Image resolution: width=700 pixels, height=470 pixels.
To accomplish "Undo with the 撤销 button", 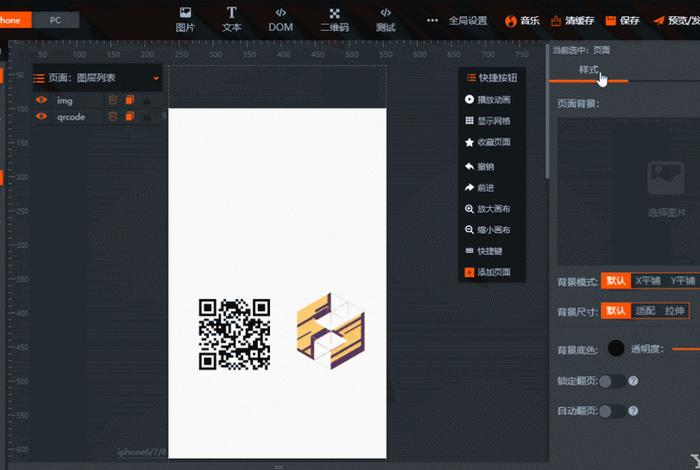I will pos(479,166).
